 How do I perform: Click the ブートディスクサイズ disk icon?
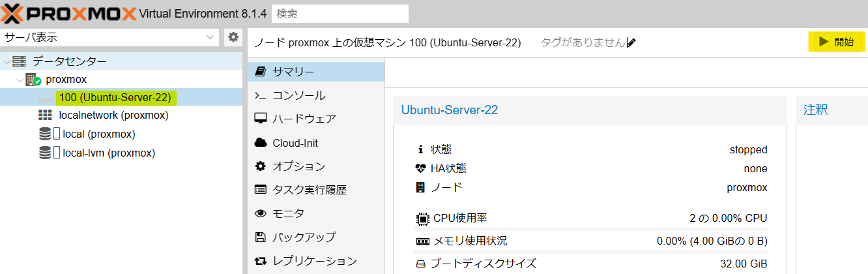coord(421,264)
